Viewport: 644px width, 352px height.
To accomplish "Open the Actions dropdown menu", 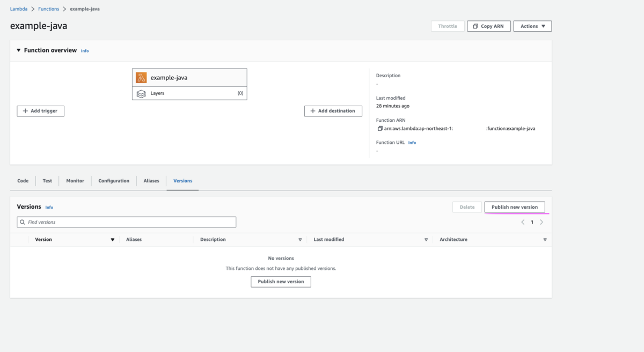I will (x=532, y=26).
